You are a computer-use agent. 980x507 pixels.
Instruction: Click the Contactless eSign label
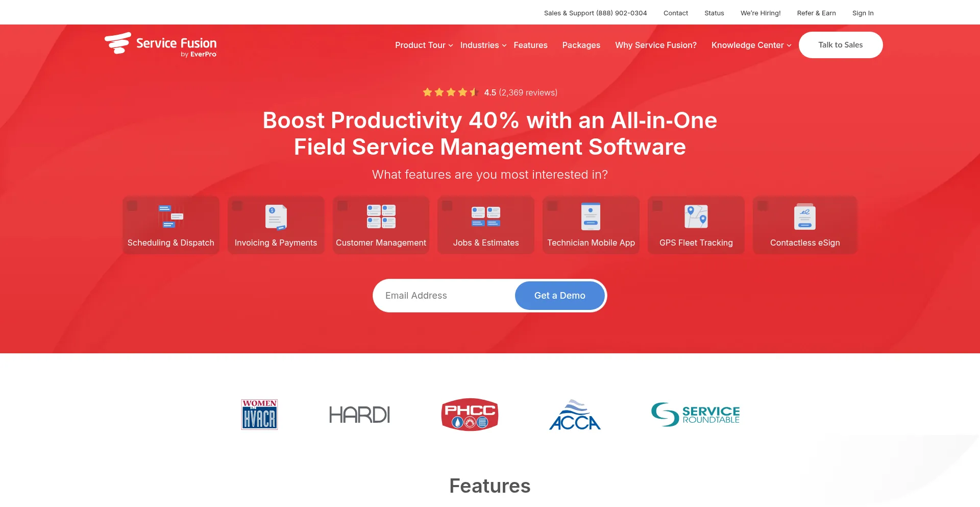pyautogui.click(x=805, y=243)
